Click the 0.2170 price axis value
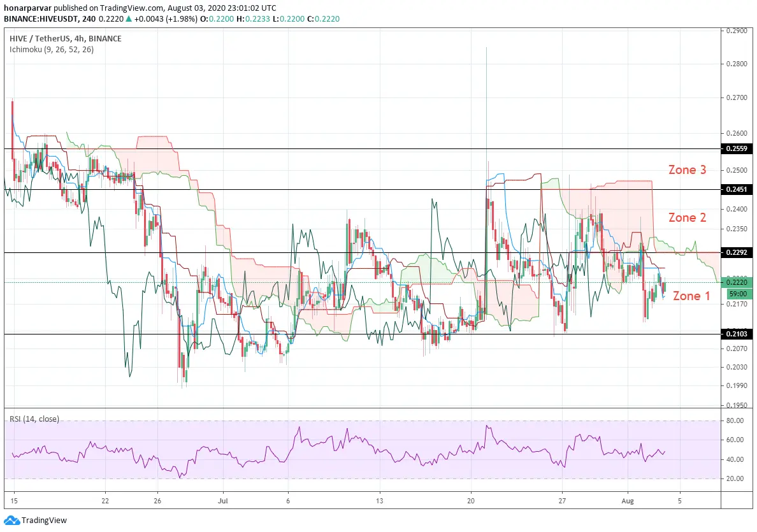Screen dimensions: 757x532 tap(737, 304)
